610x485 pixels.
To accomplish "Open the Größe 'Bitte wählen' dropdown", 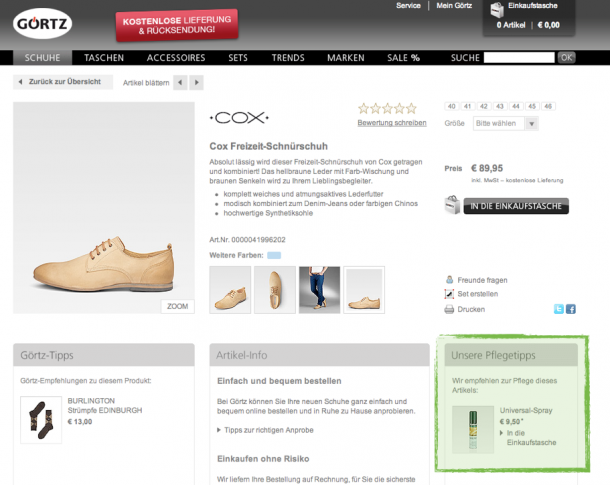I will coord(506,123).
